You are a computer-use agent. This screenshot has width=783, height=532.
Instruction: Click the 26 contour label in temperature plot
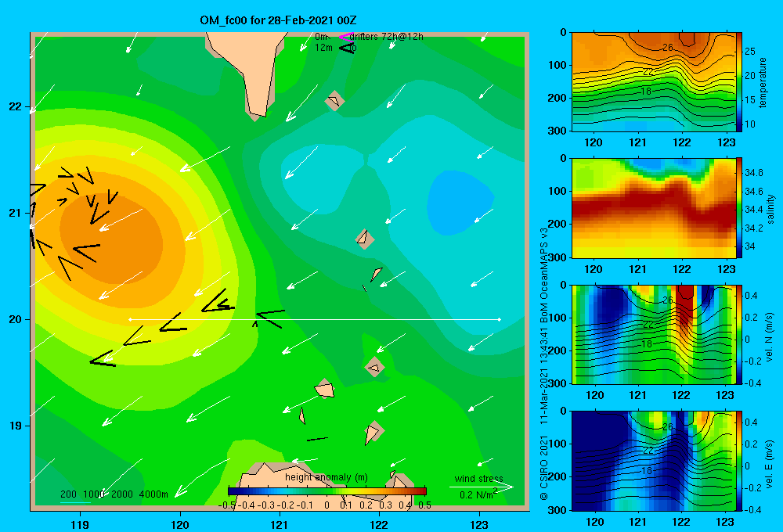[668, 48]
